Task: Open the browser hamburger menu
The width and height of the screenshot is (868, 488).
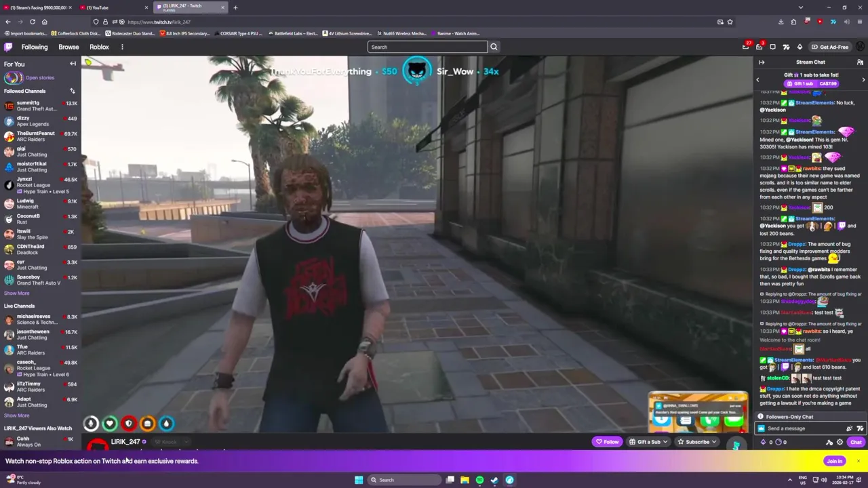Action: click(860, 22)
